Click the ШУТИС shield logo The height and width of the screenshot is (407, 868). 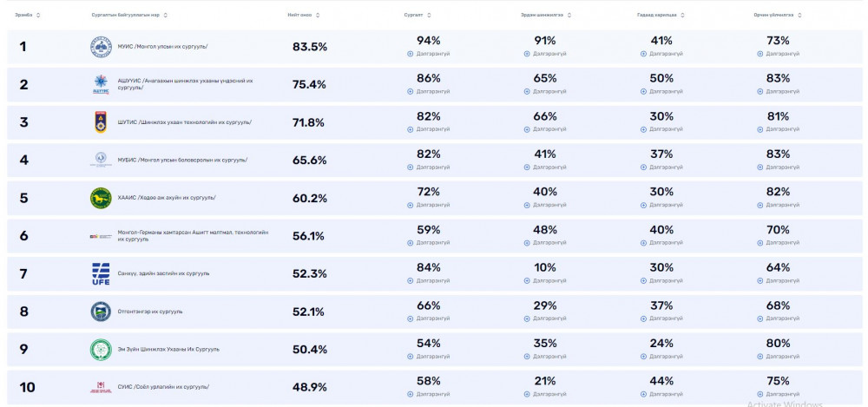tap(101, 122)
